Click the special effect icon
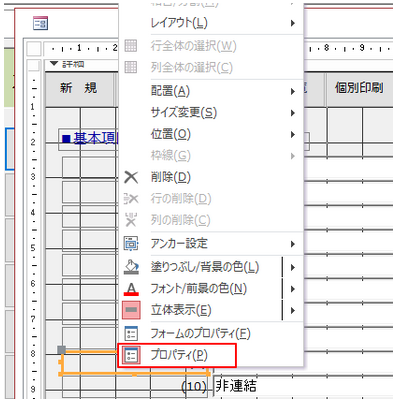399x404 pixels. pyautogui.click(x=131, y=310)
